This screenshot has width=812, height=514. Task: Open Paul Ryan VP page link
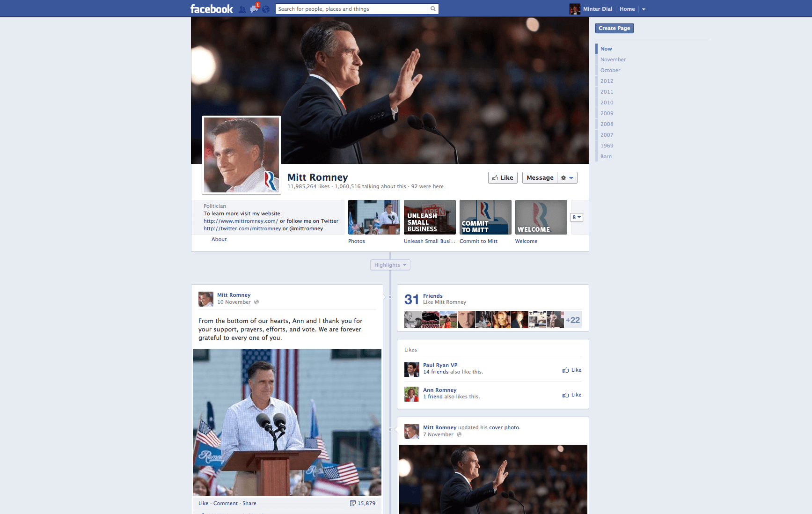(x=440, y=365)
